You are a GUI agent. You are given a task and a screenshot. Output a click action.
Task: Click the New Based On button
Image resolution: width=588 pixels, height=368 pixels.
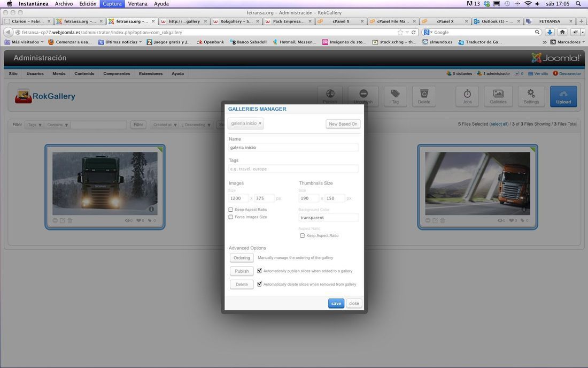tap(343, 124)
